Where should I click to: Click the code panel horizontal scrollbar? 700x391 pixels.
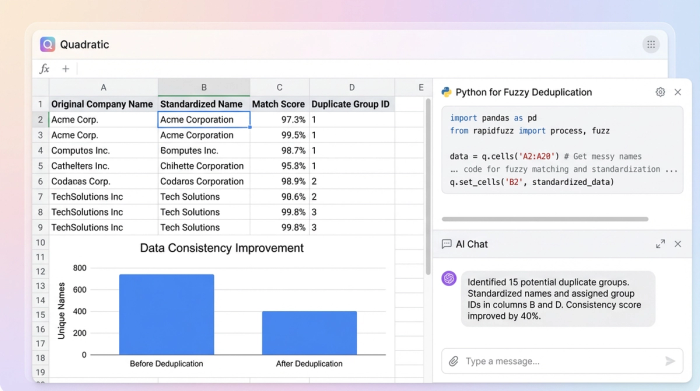pyautogui.click(x=545, y=219)
